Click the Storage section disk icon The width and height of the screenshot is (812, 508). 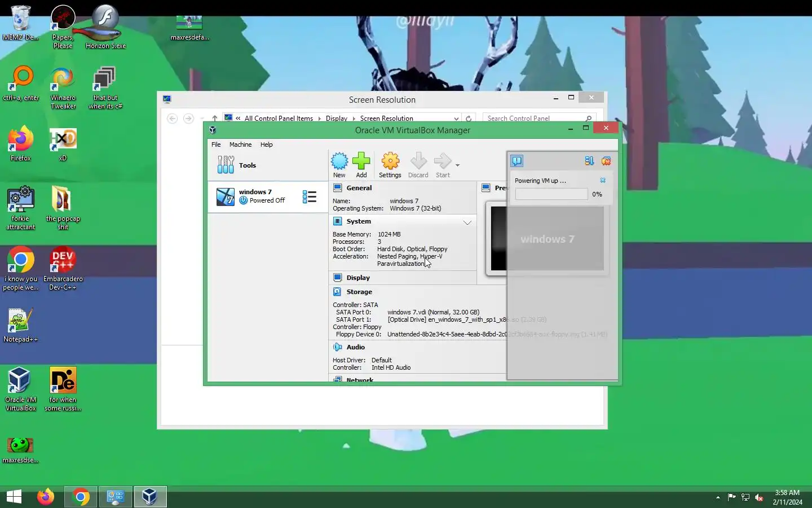pos(337,292)
